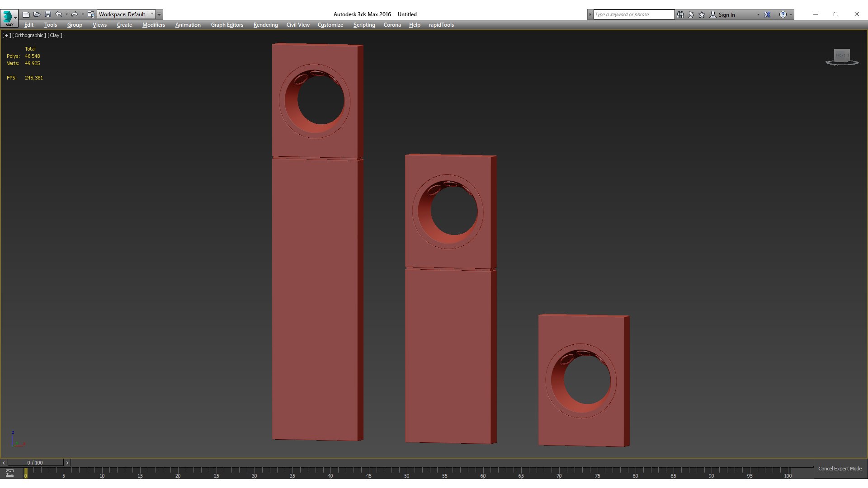Click the [Clay] viewport shading label
Viewport: 868px width, 488px height.
55,35
